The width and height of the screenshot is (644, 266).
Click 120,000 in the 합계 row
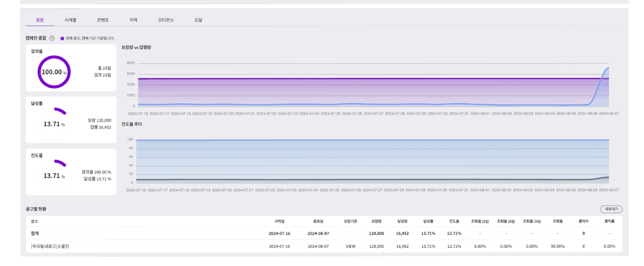376,233
